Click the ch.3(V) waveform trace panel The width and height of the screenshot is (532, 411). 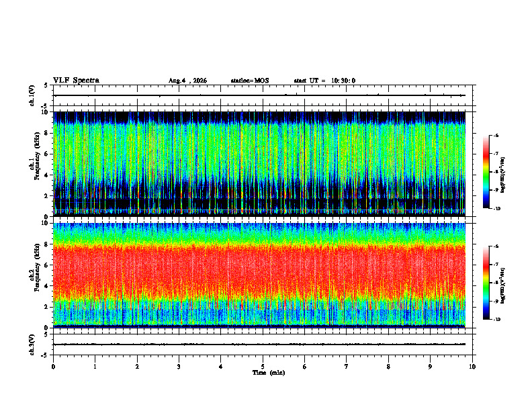point(263,345)
